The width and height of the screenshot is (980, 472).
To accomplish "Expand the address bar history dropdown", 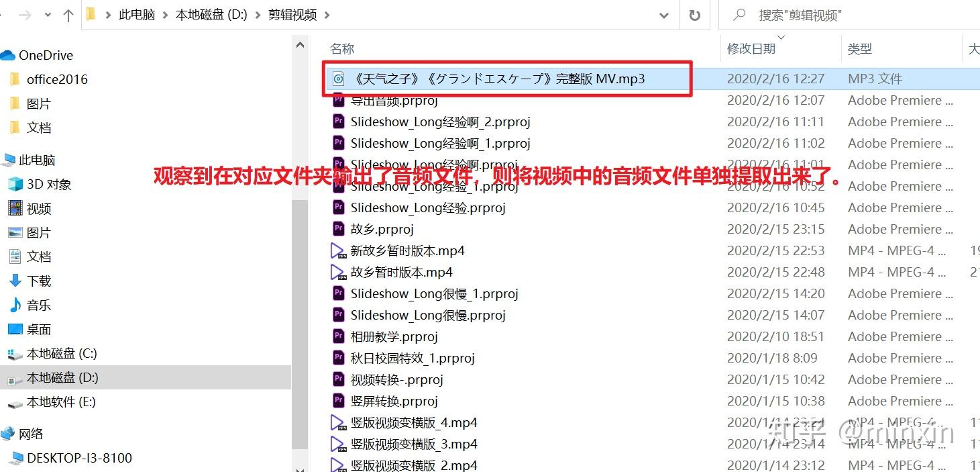I will pos(663,15).
